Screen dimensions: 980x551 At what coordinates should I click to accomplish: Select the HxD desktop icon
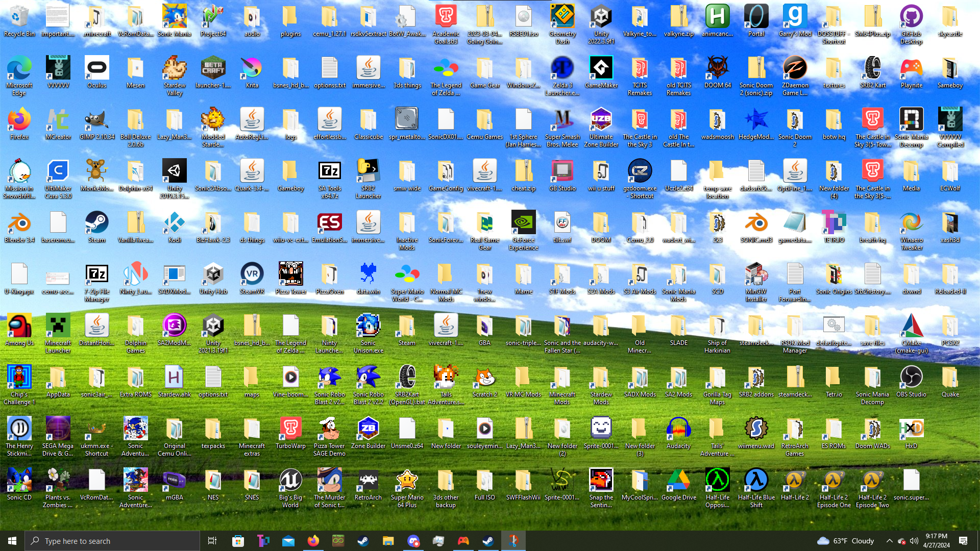pos(912,433)
